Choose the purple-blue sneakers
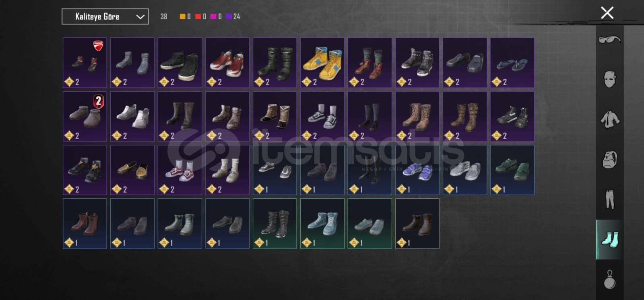The image size is (644, 300). [x=417, y=170]
